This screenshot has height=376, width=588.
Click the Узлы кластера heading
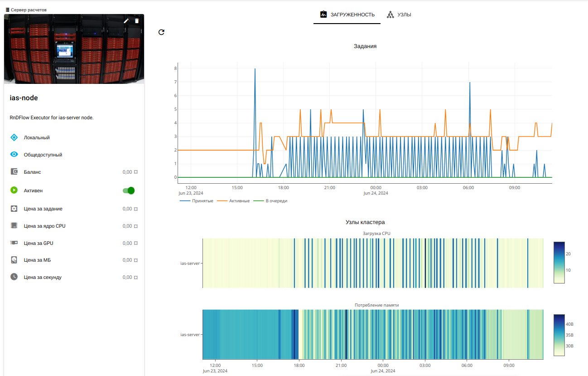click(x=365, y=222)
